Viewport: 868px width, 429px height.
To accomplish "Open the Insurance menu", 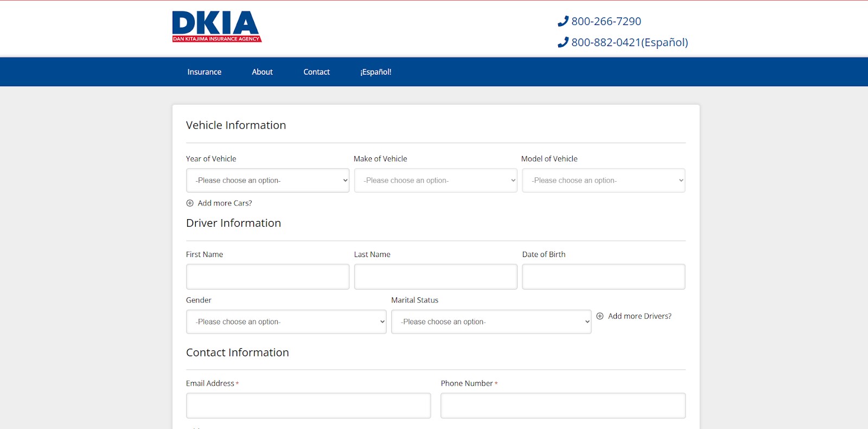I will pos(205,72).
